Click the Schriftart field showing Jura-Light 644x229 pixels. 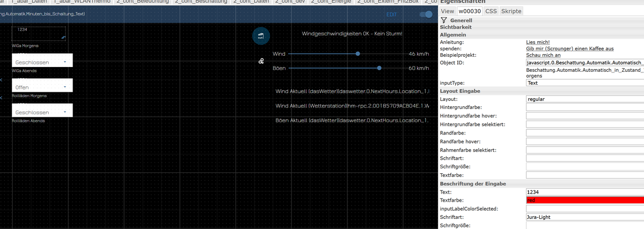(x=585, y=217)
